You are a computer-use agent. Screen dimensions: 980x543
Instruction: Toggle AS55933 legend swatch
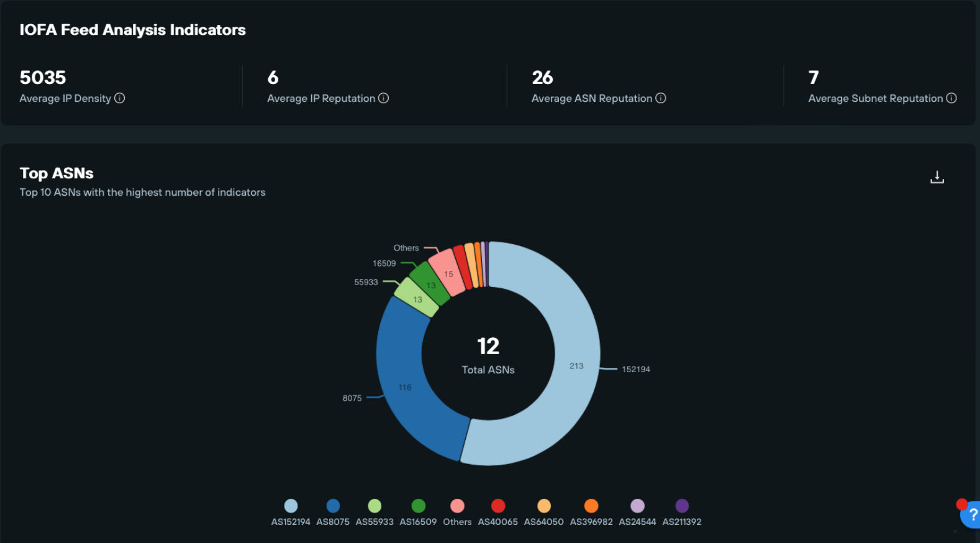[x=374, y=506]
